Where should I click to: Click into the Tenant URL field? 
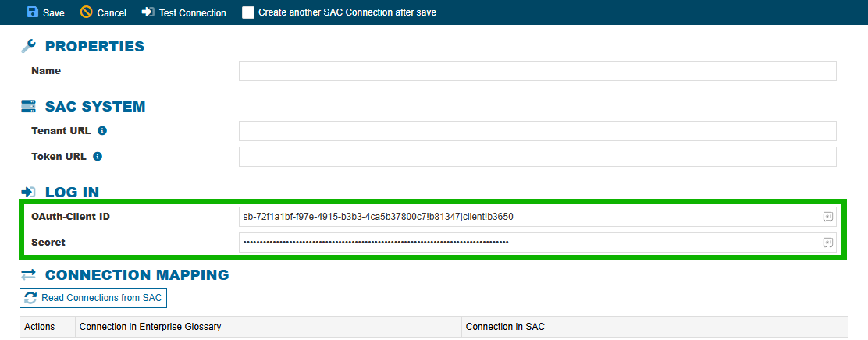(x=537, y=131)
